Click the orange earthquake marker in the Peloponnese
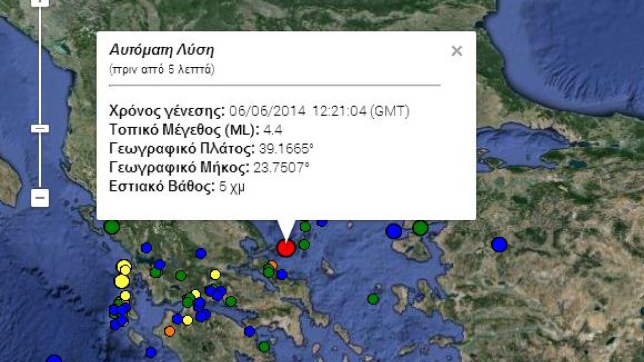644x362 pixels. (170, 331)
